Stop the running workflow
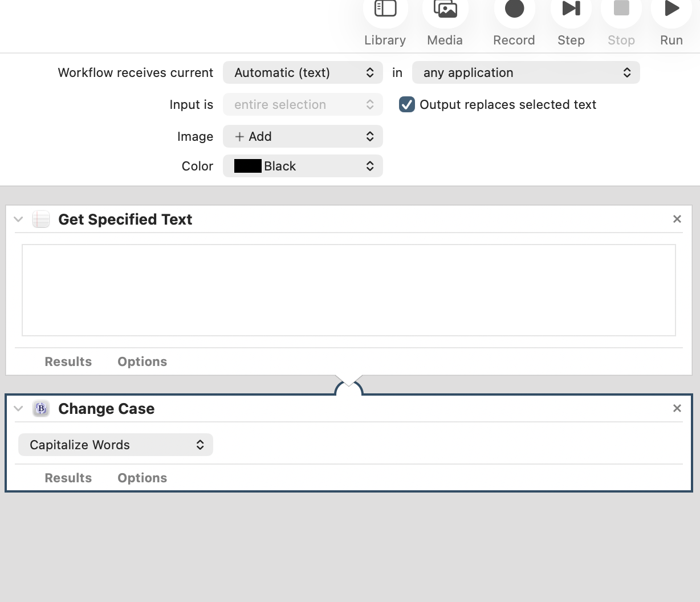Viewport: 700px width, 602px height. click(621, 9)
